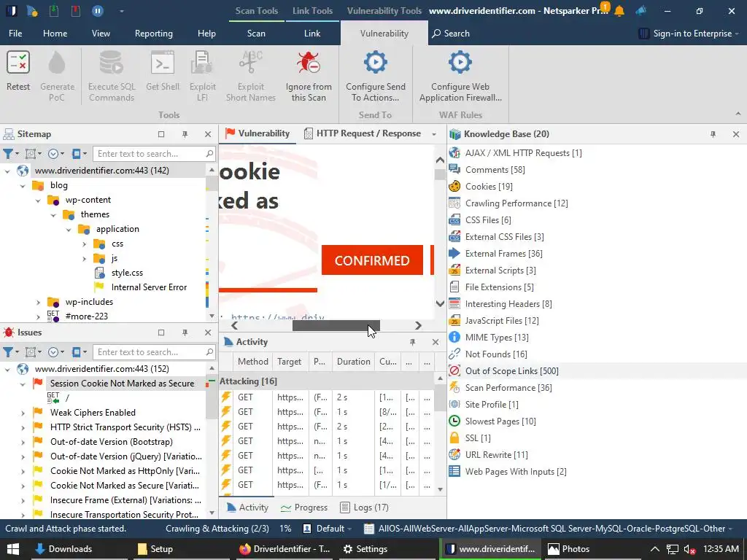
Task: Select Internal Server Error sitemap node
Action: 149,287
